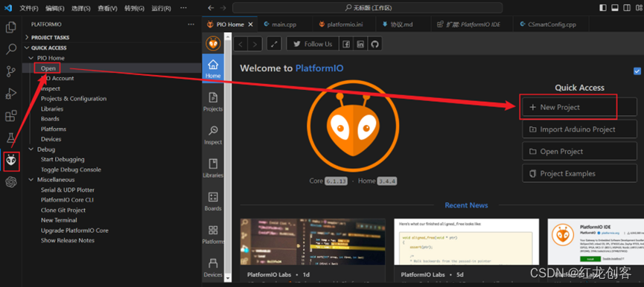Image resolution: width=644 pixels, height=287 pixels.
Task: Click the Open Project button
Action: pos(579,151)
